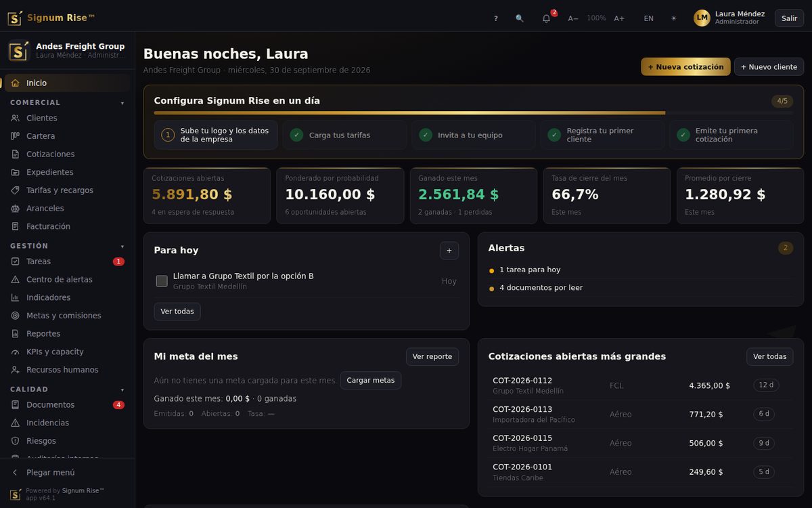Open Cotizaciones in the sidebar
812x508 pixels.
pos(67,154)
